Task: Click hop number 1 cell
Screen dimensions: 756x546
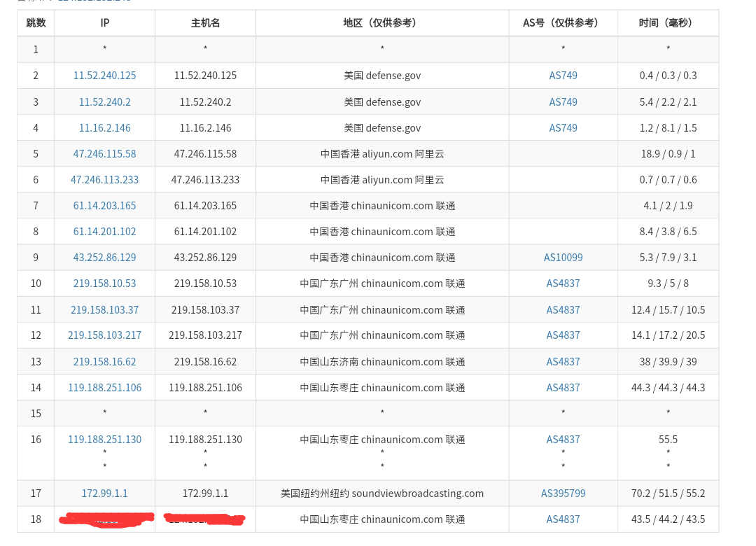Action: (x=36, y=50)
